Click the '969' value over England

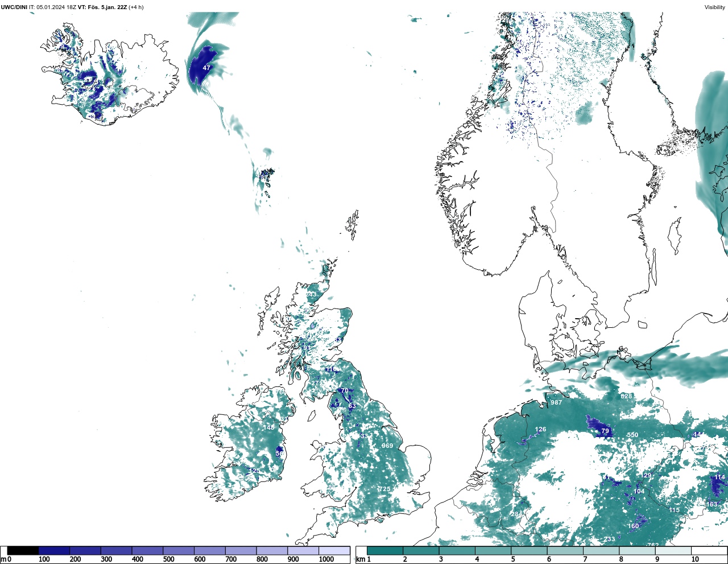pos(387,446)
